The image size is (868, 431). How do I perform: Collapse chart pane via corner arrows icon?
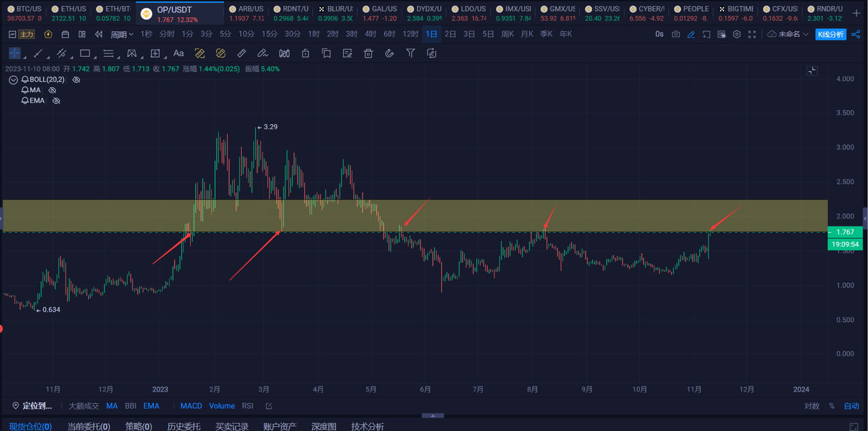812,71
